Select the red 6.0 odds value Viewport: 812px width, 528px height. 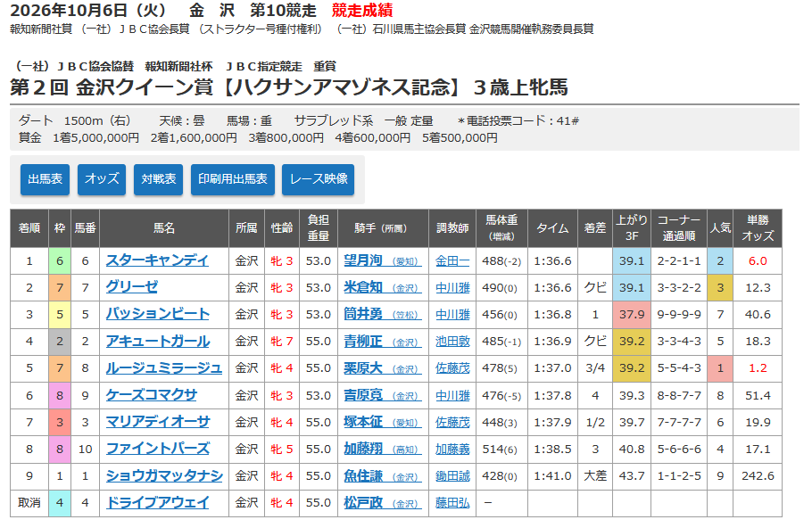point(757,261)
